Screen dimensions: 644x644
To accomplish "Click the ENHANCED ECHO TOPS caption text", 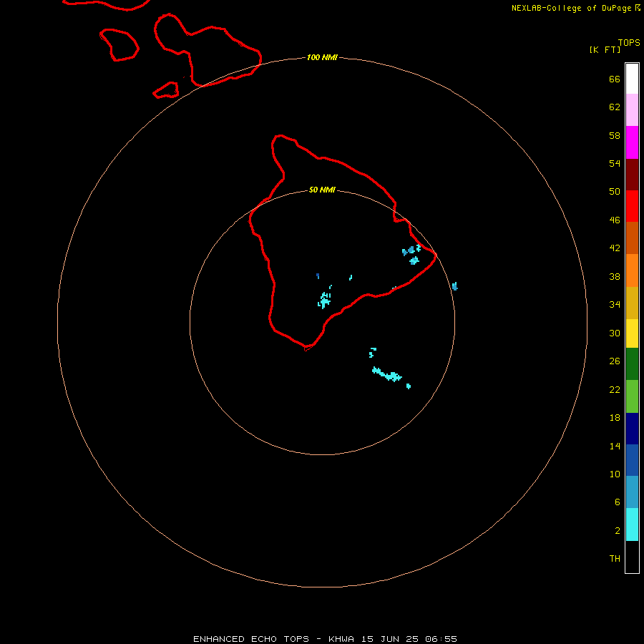I will (251, 639).
